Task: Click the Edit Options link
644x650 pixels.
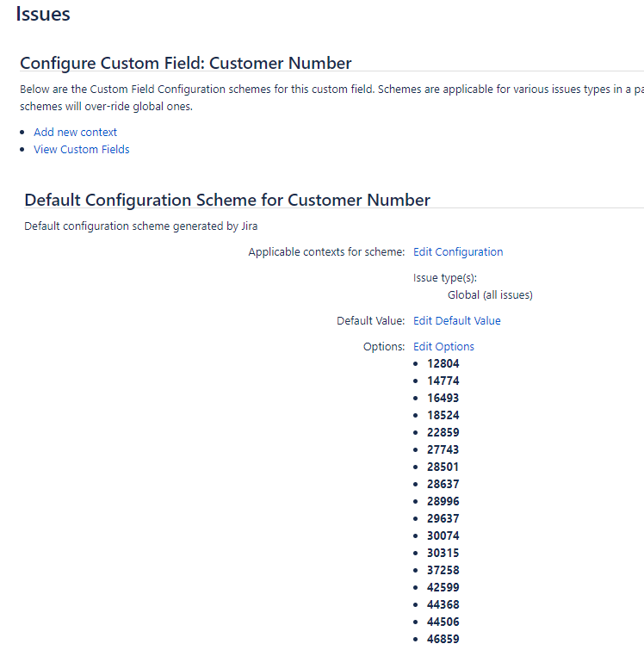Action: [x=443, y=346]
